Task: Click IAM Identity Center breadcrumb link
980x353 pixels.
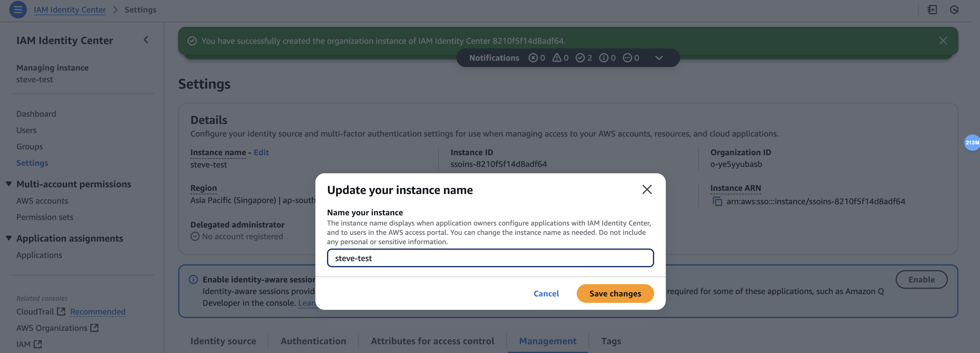Action: pos(69,10)
